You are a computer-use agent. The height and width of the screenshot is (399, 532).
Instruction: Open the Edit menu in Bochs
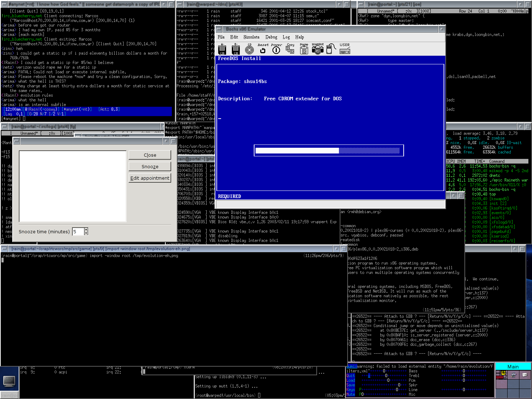(234, 37)
